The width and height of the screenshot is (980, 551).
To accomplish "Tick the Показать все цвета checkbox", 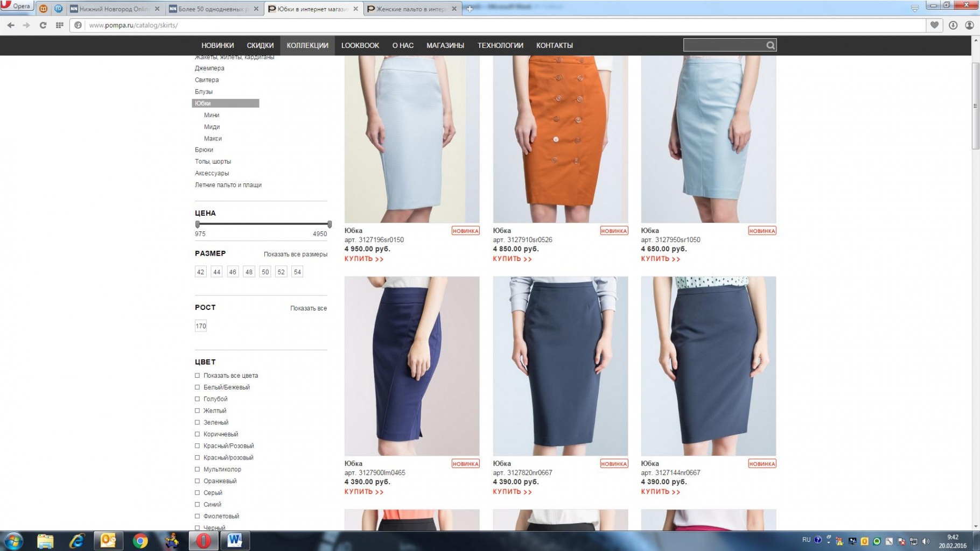I will pyautogui.click(x=197, y=376).
